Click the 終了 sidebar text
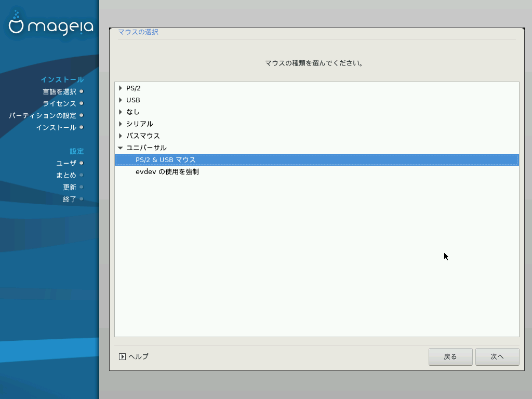Viewport: 532px width, 399px height. point(70,199)
